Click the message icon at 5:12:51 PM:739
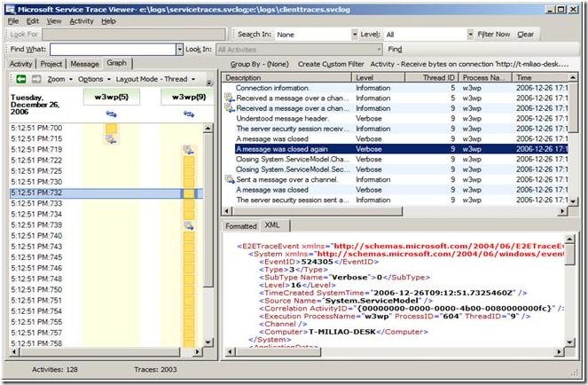The width and height of the screenshot is (588, 385). [189, 225]
